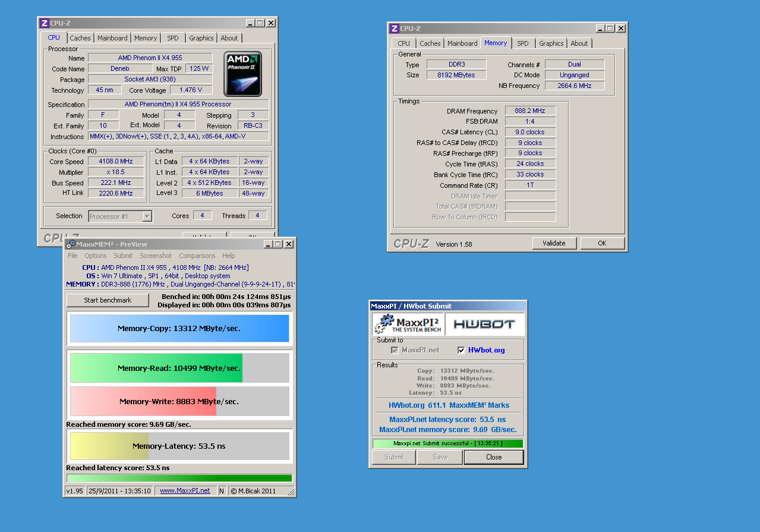Click Validate in the Memory CPU-Z window
The image size is (760, 532).
[554, 243]
